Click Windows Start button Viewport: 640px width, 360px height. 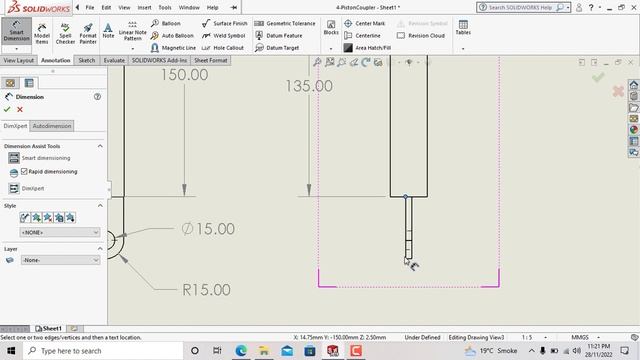tap(11, 351)
